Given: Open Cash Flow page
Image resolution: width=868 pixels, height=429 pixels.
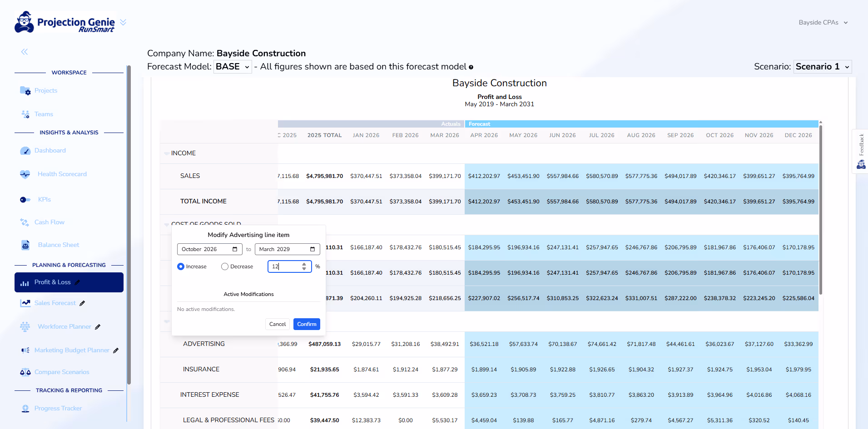Looking at the screenshot, I should tap(50, 222).
